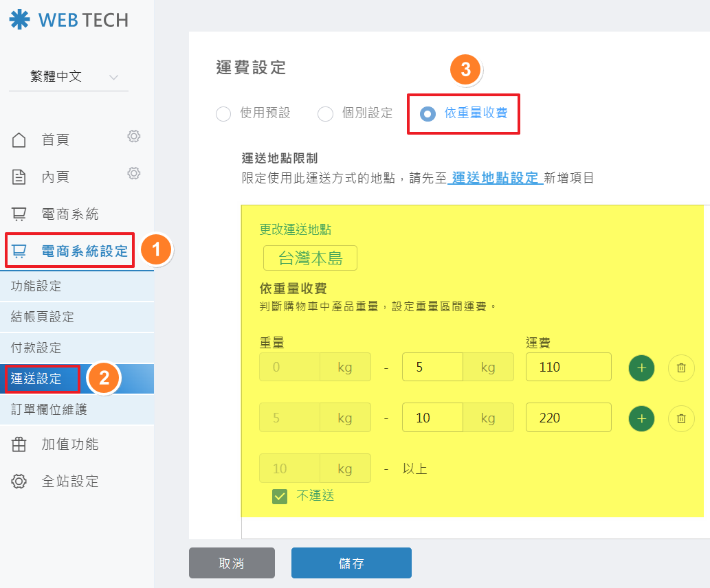Screen dimensions: 710x588
Task: Follow the 運送地點設定 link
Action: [x=495, y=179]
